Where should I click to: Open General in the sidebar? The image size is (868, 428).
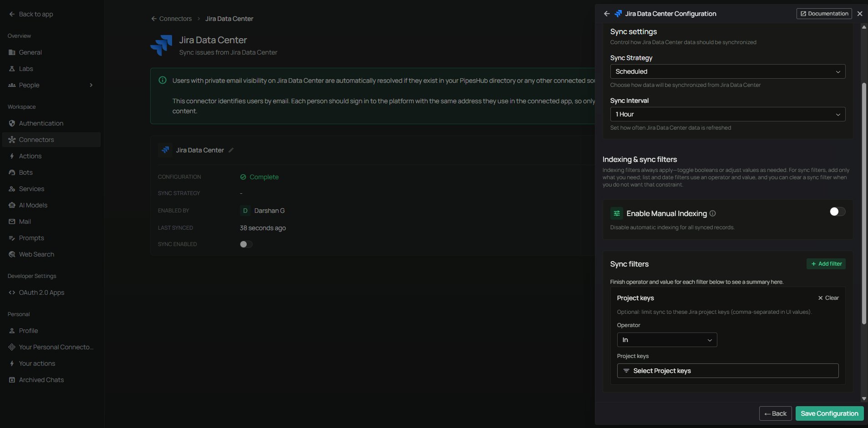[51, 52]
